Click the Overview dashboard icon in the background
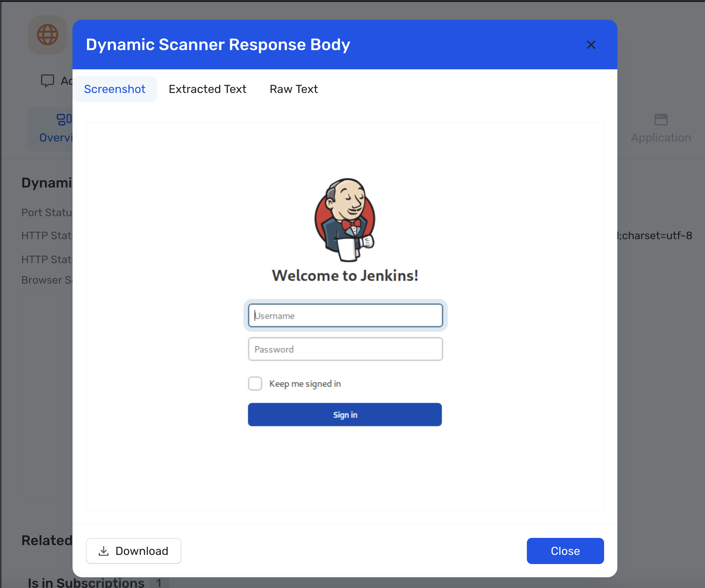 [64, 119]
